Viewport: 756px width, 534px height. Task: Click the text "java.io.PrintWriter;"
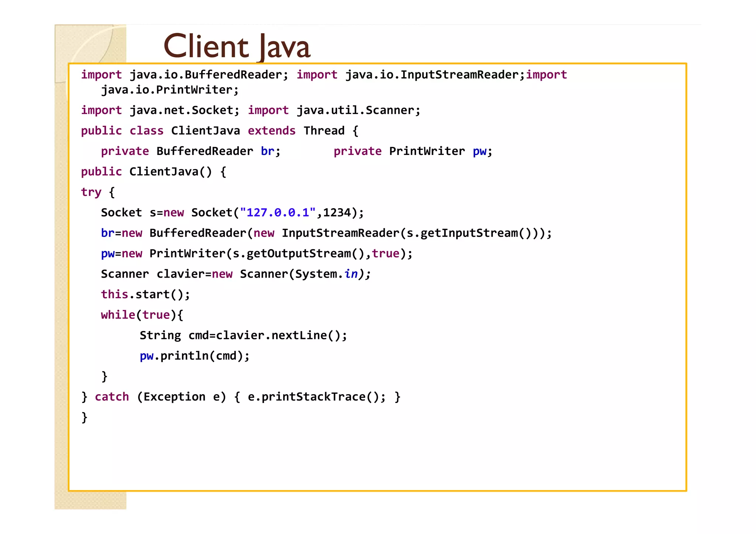pos(170,90)
